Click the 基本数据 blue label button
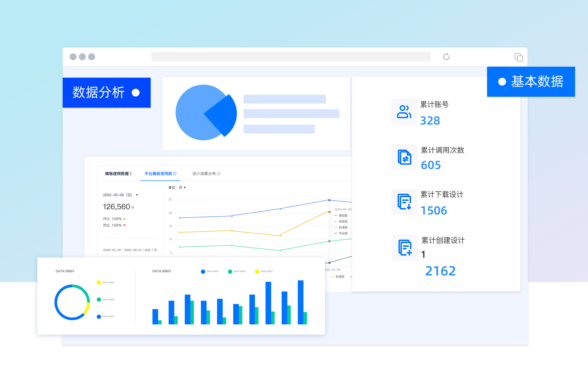Screen dimensions: 588x391 tap(531, 82)
